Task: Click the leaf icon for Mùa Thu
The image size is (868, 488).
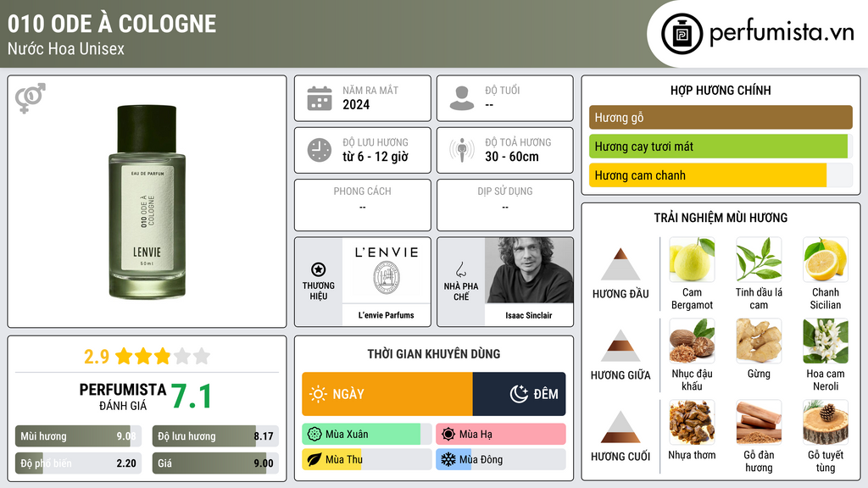Action: point(314,460)
